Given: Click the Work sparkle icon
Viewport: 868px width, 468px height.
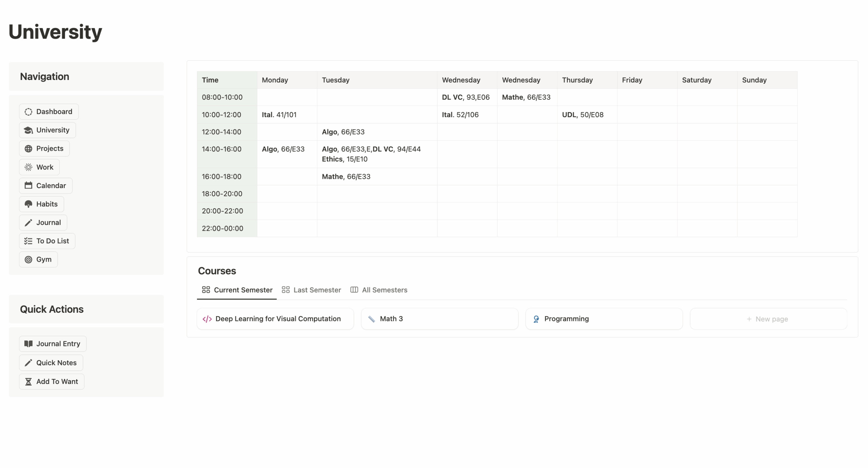Looking at the screenshot, I should (28, 167).
